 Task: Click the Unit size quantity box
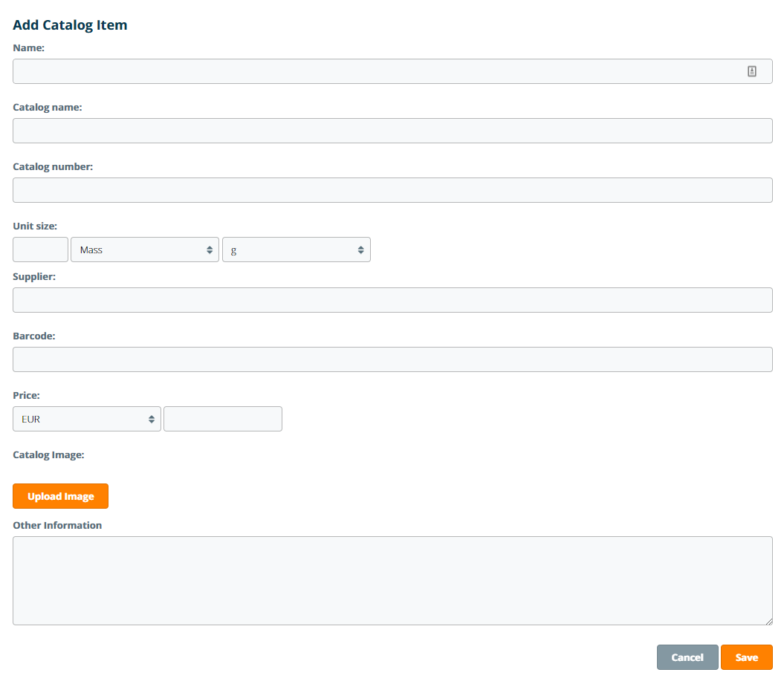(40, 250)
